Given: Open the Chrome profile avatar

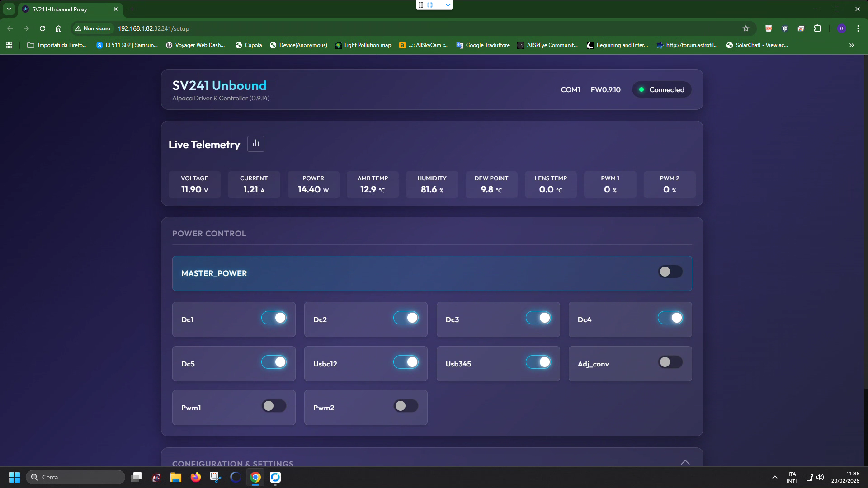Looking at the screenshot, I should (x=841, y=28).
